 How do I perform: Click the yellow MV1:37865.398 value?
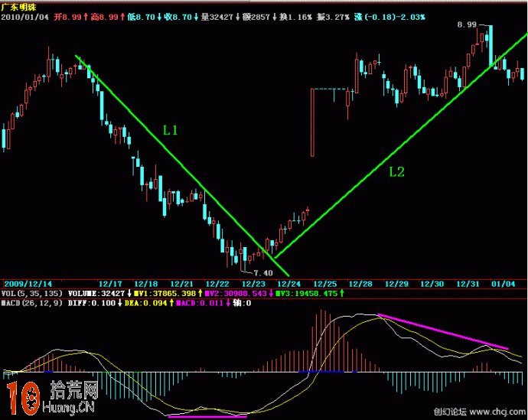(x=165, y=294)
